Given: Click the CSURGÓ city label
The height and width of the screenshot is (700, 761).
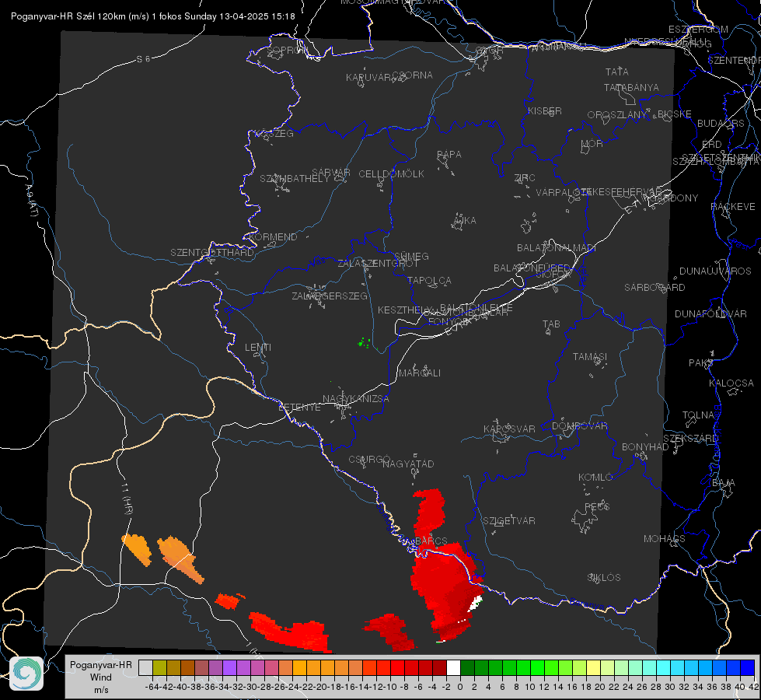Looking at the screenshot, I should (369, 460).
